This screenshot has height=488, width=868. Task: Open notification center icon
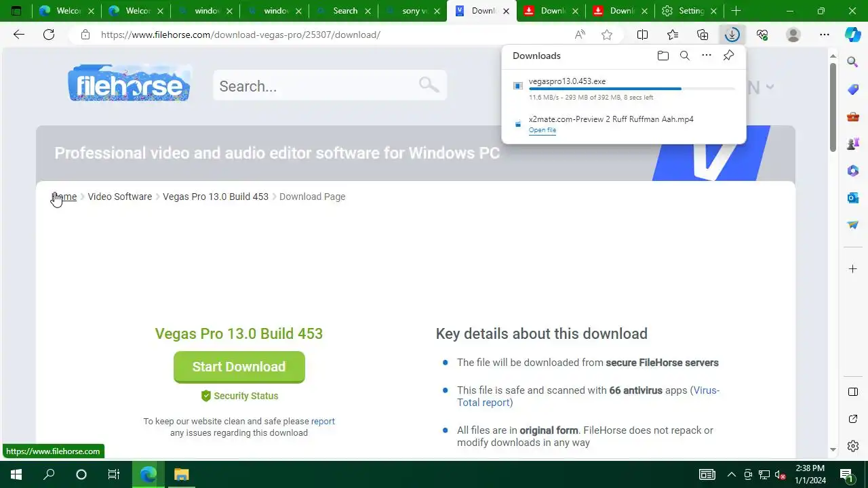846,474
